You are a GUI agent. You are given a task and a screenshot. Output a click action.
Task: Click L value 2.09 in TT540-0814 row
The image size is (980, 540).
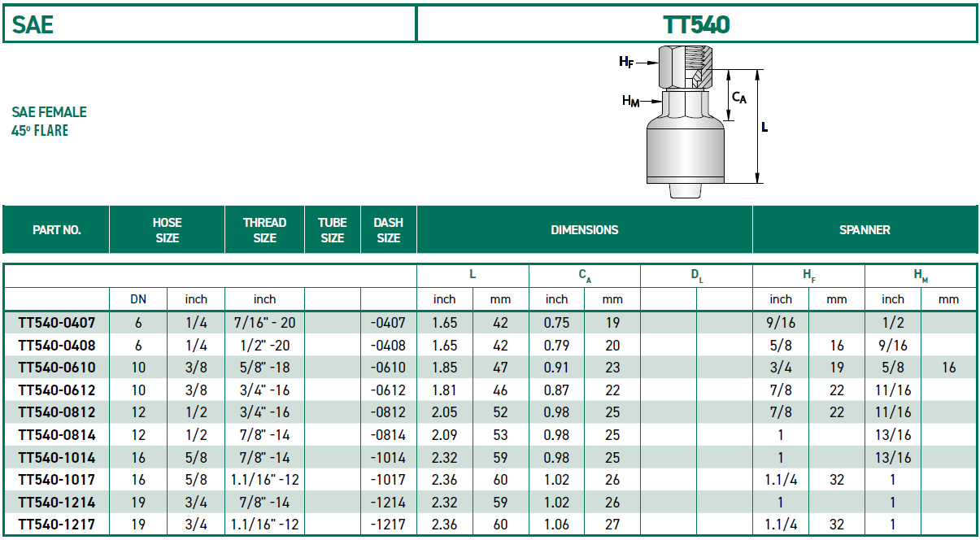(x=445, y=435)
